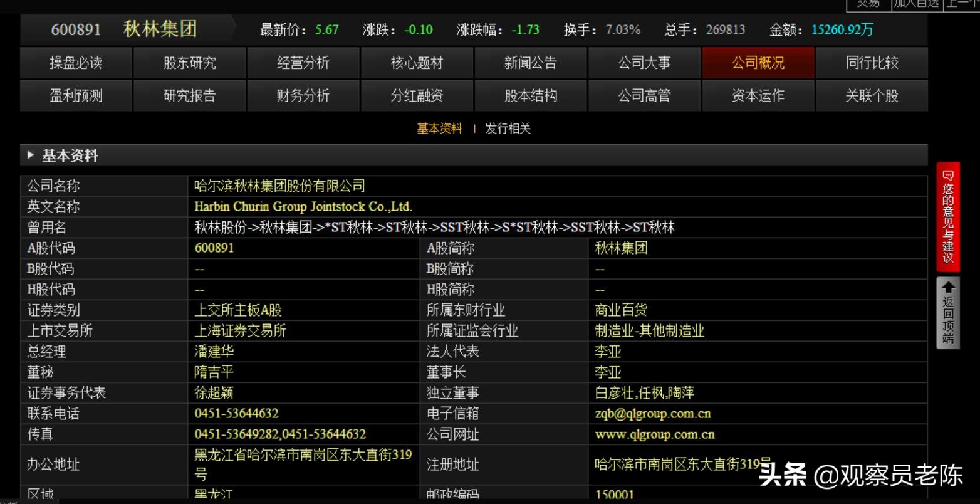This screenshot has height=504, width=980.
Task: Collapse the 基本资料 section triangle
Action: point(30,155)
